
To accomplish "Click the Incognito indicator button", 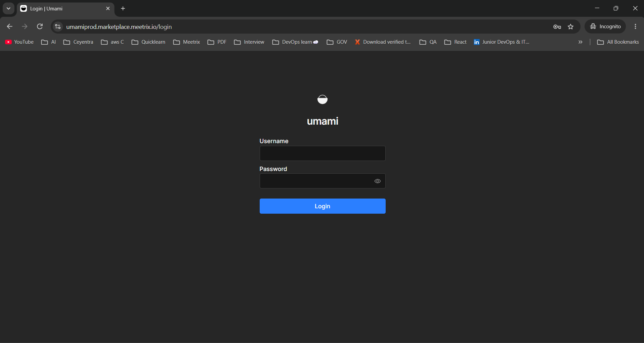I will point(605,27).
